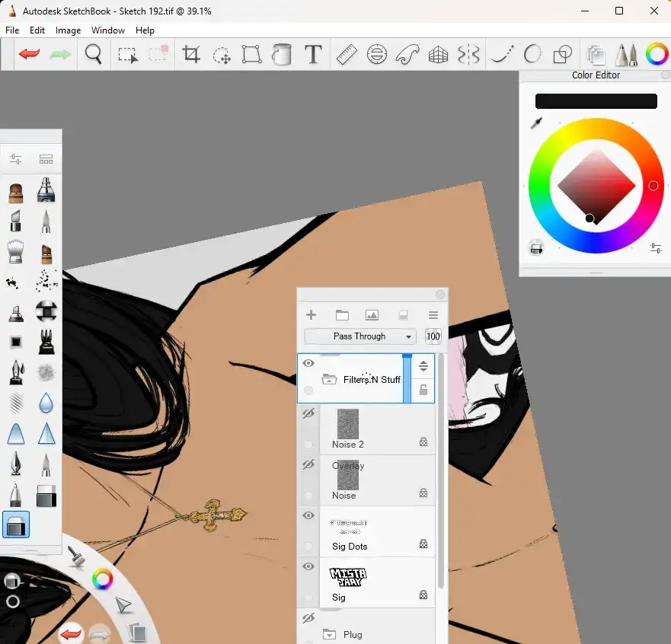Open the Image menu
This screenshot has width=671, height=644.
(x=68, y=30)
